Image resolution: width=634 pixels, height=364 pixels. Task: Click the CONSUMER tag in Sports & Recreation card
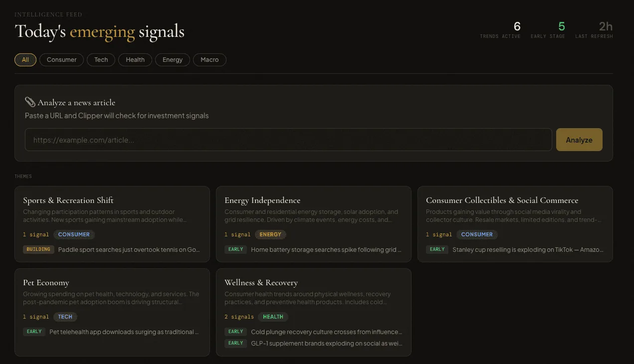[74, 234]
